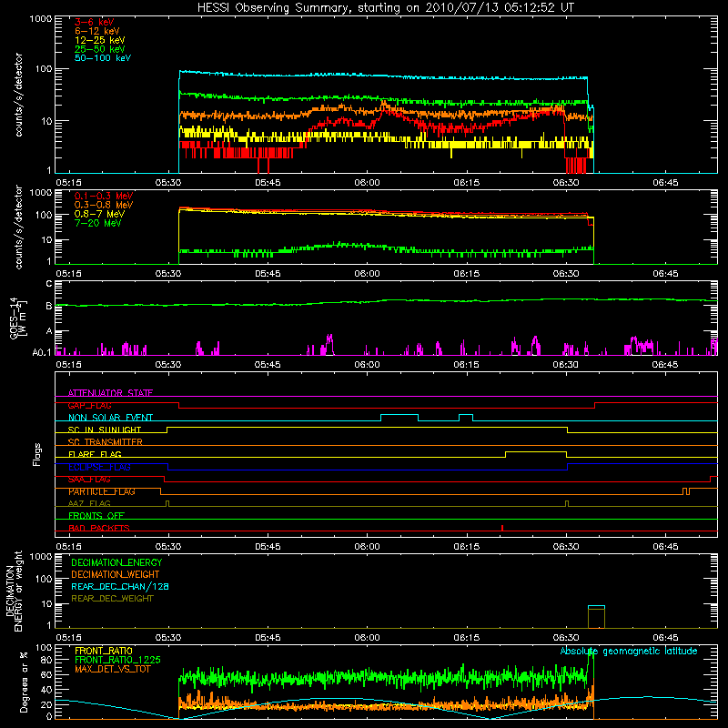Select the SC_IN_SUNLIGHT flag label
Viewport: 728px width, 728px height.
pos(105,430)
